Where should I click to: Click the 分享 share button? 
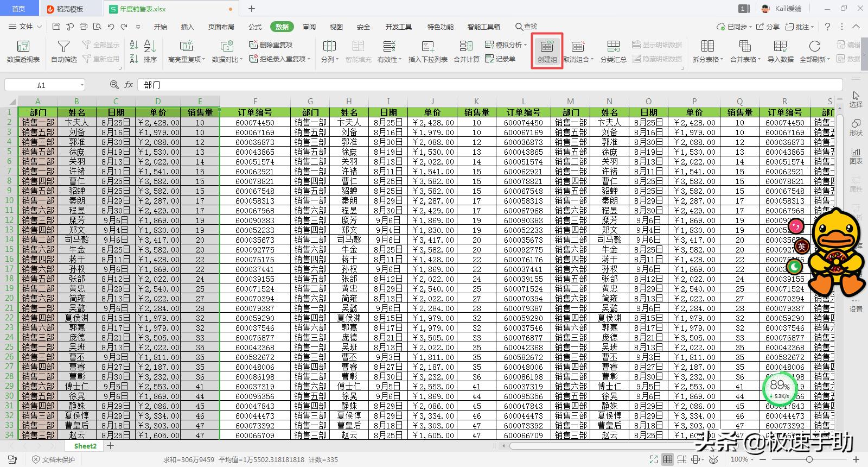coord(768,27)
